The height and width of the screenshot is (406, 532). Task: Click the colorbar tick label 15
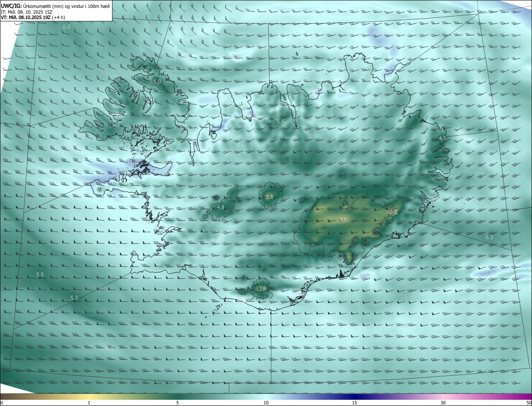tap(355, 403)
